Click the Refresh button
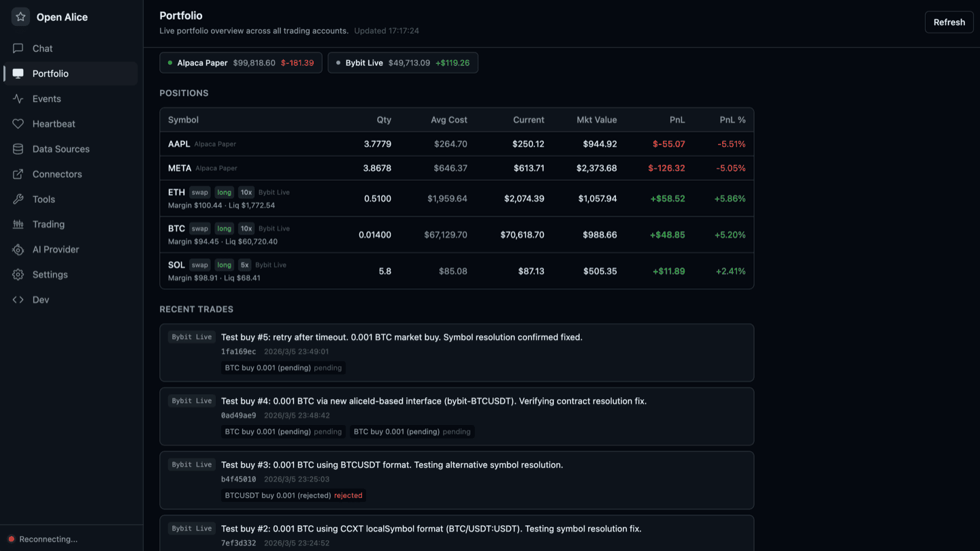This screenshot has height=551, width=980. tap(949, 22)
